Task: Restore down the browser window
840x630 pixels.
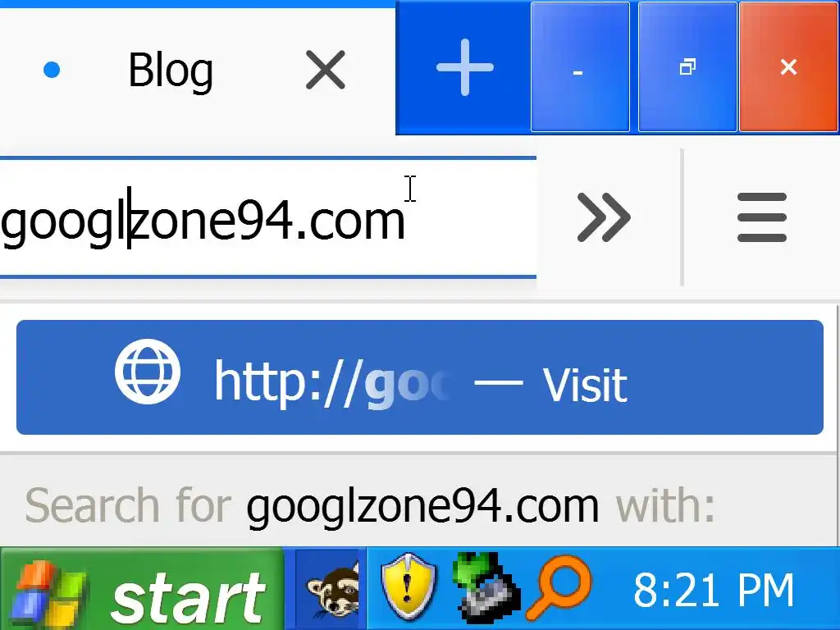Action: (687, 67)
